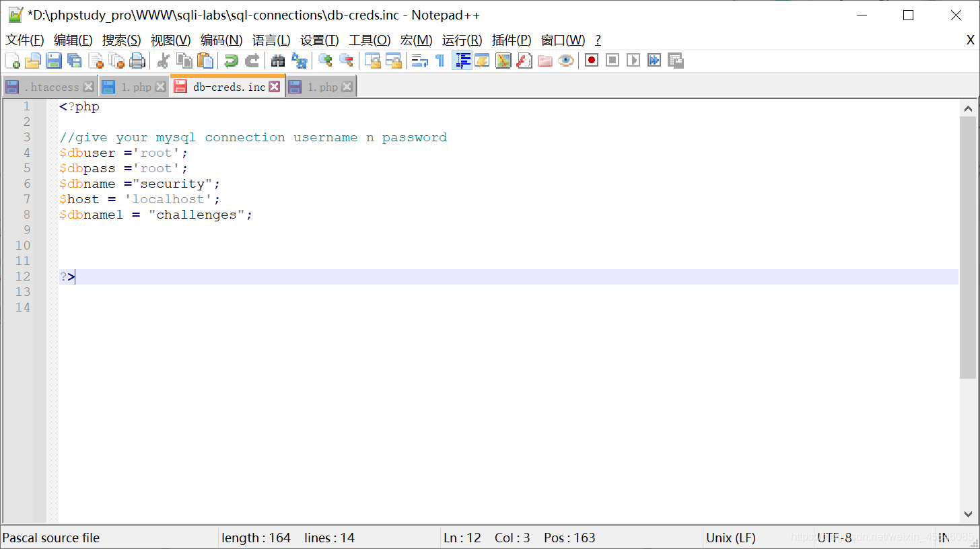980x549 pixels.
Task: Close the last 1.php tab
Action: [x=347, y=87]
